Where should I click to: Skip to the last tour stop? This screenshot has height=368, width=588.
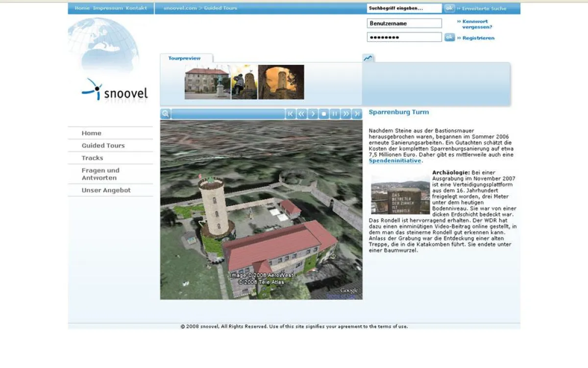pos(357,114)
